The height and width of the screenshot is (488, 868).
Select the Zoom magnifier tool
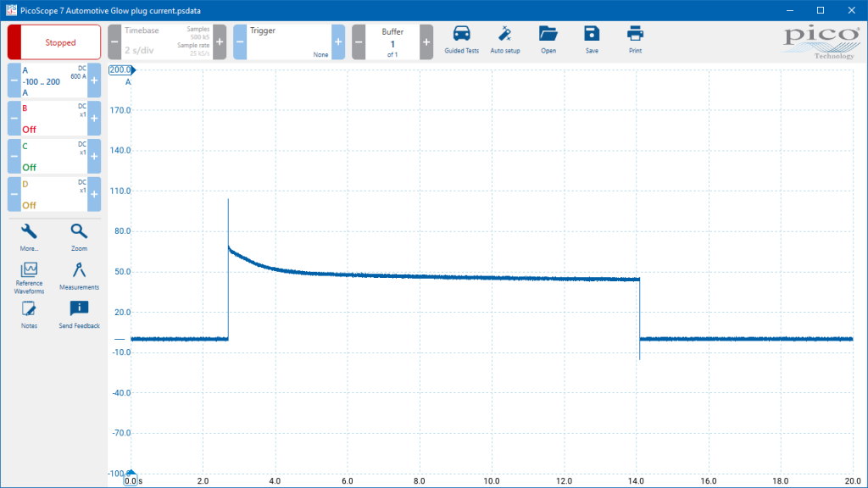point(79,237)
